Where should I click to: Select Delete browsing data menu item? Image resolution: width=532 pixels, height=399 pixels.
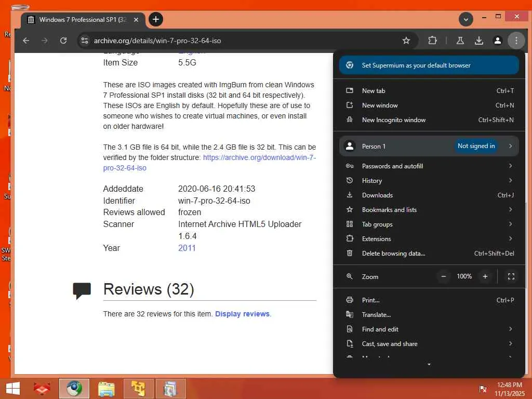click(429, 254)
